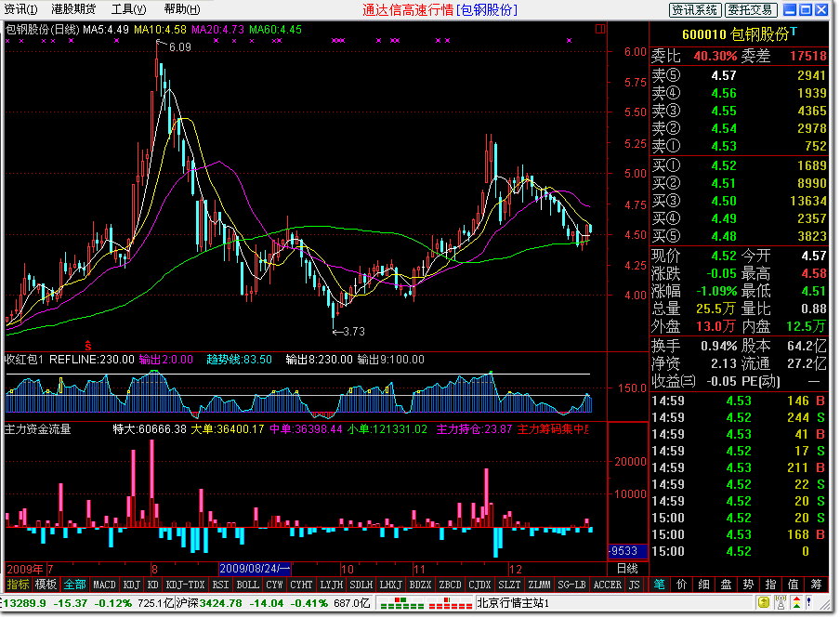Viewport: 840px width, 618px height.
Task: Click the blue pin status icon
Action: [809, 603]
